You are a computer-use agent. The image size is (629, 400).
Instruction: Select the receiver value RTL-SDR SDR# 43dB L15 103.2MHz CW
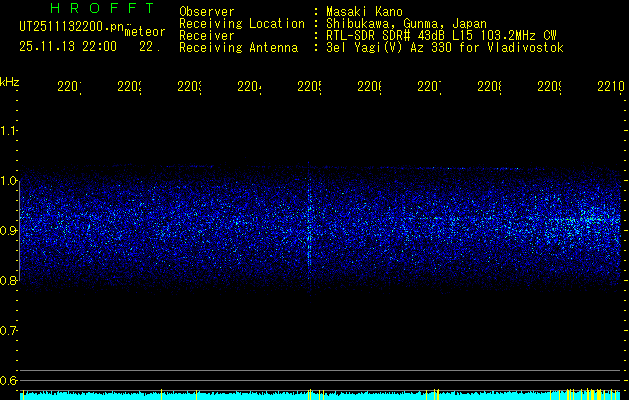tap(441, 36)
